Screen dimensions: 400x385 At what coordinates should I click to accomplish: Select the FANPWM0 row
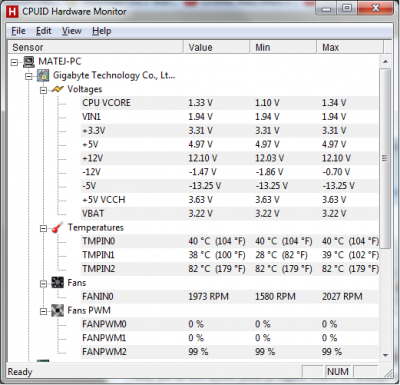tap(229, 324)
